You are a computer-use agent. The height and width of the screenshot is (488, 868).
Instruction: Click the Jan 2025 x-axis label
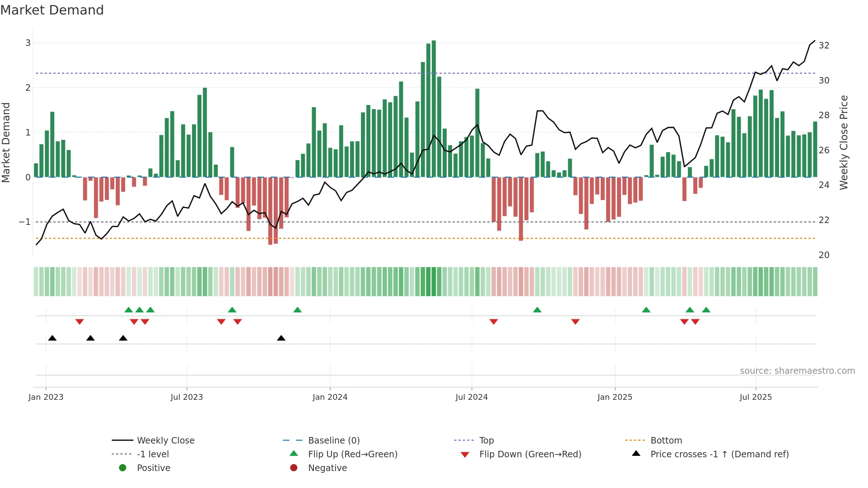pyautogui.click(x=615, y=397)
